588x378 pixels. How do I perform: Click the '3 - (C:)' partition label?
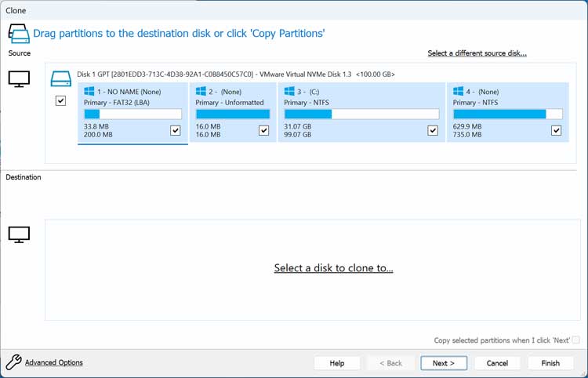[308, 92]
